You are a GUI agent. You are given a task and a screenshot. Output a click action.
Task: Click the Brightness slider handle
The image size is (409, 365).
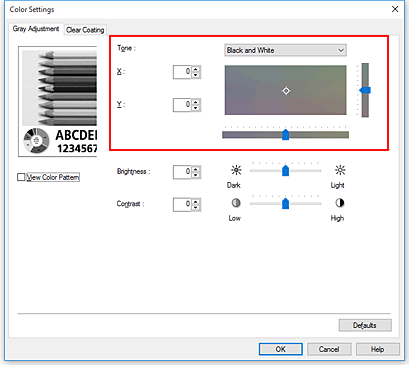[x=285, y=170]
